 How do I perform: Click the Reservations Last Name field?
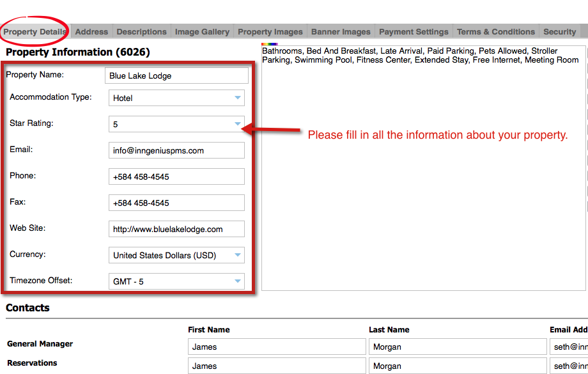[x=457, y=366]
